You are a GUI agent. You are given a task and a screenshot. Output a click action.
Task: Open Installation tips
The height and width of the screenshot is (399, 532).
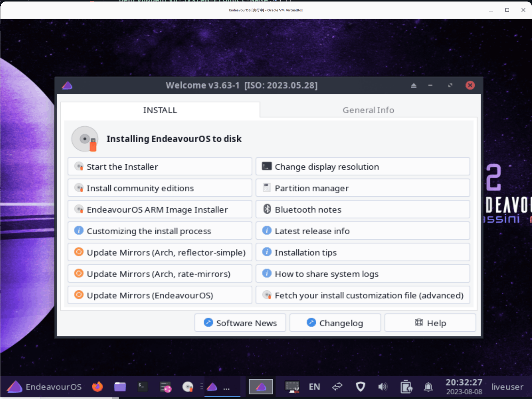click(x=363, y=252)
